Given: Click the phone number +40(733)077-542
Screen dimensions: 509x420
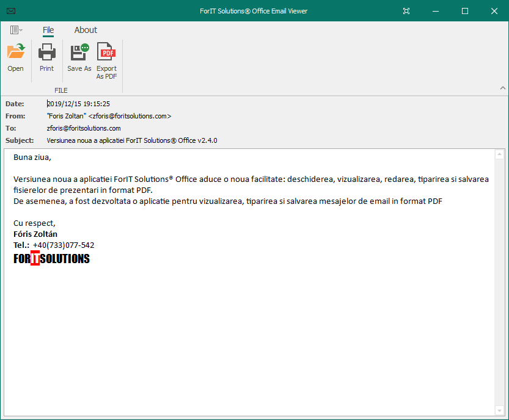Looking at the screenshot, I should tap(64, 245).
